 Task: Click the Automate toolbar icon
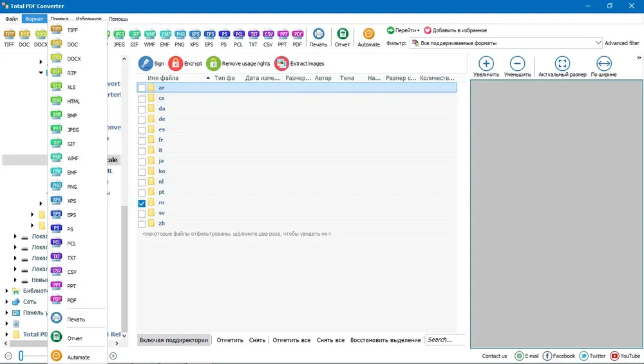368,37
